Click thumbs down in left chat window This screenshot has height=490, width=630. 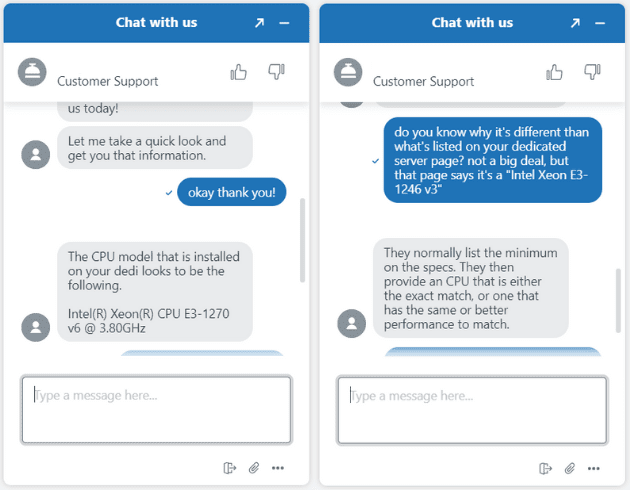pos(276,72)
